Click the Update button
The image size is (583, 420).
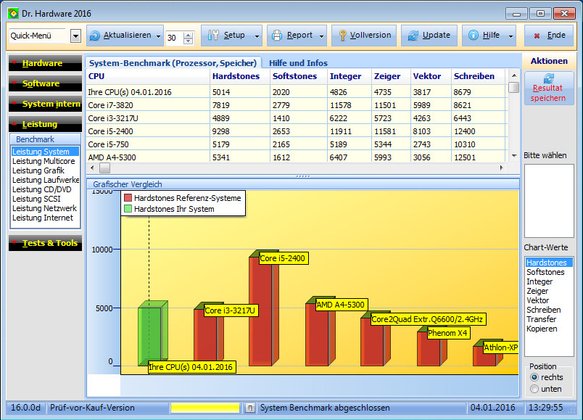[429, 36]
